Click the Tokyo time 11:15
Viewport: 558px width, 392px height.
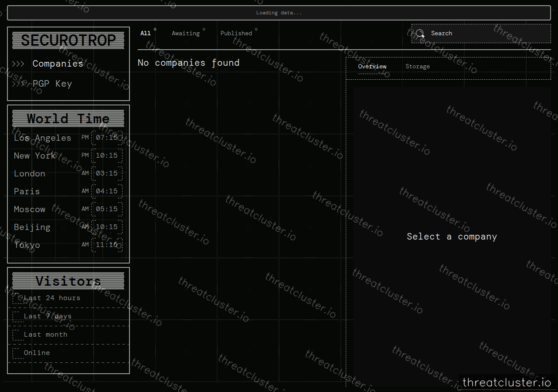tap(107, 245)
